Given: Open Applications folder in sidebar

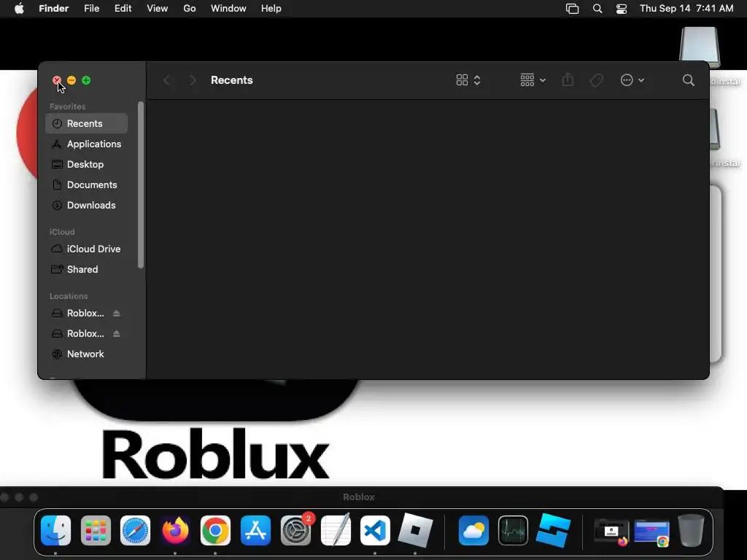Looking at the screenshot, I should coord(86,144).
